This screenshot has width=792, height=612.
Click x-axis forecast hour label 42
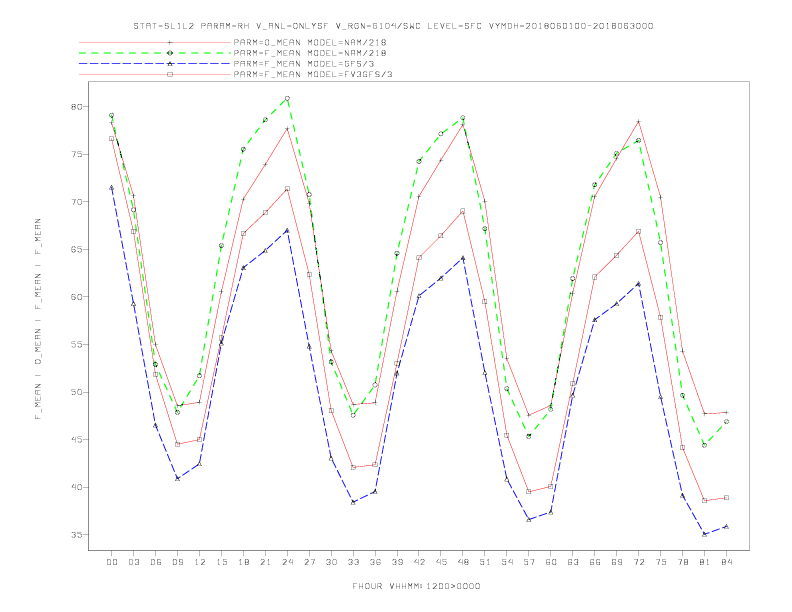click(419, 562)
